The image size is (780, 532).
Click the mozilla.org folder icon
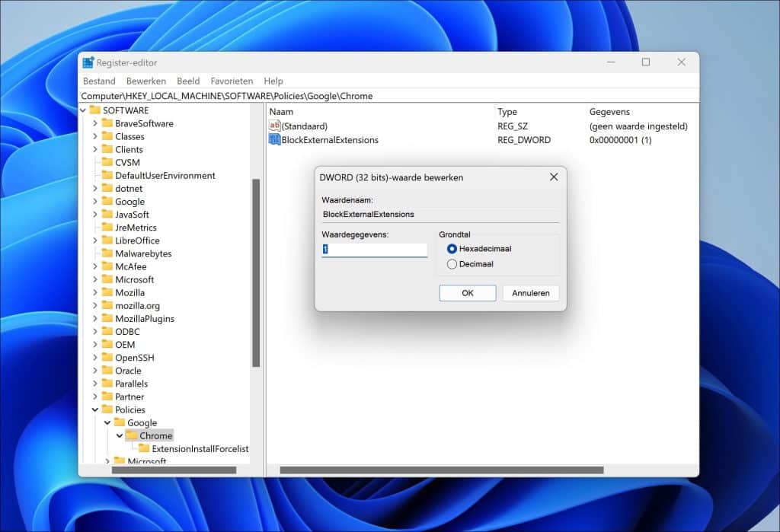click(x=107, y=304)
